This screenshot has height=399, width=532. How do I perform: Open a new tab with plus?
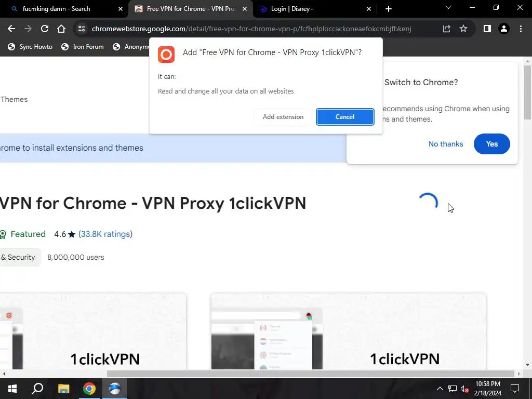(x=389, y=9)
